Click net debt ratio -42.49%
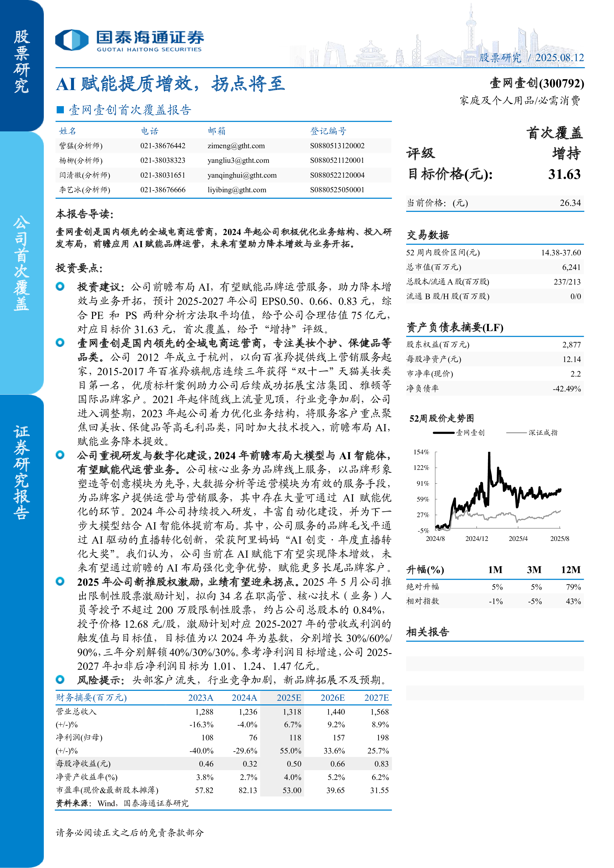The height and width of the screenshot is (868, 614). [x=566, y=389]
